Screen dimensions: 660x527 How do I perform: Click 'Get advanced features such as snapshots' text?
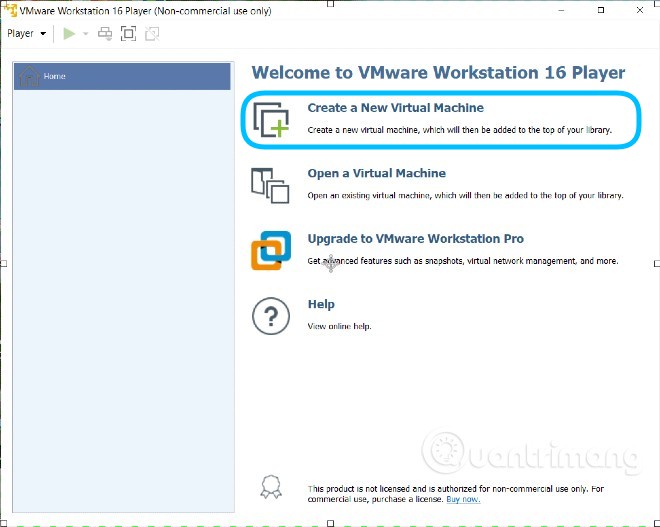pyautogui.click(x=463, y=261)
